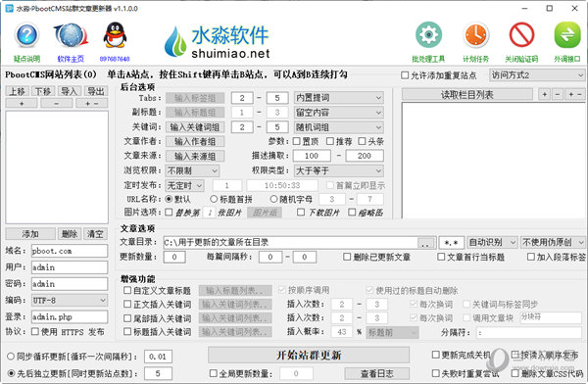Enable 自定义文章标题 checkbox
Viewport: 588px width, 384px height.
point(127,290)
